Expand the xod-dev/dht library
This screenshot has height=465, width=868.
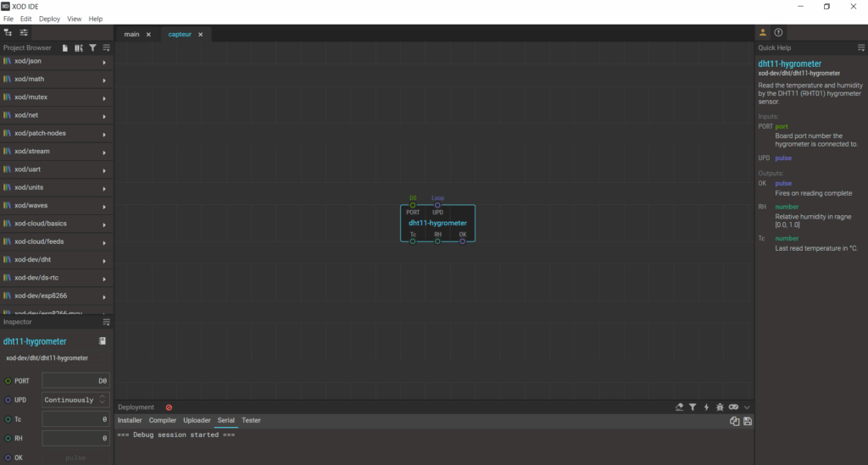pyautogui.click(x=104, y=261)
